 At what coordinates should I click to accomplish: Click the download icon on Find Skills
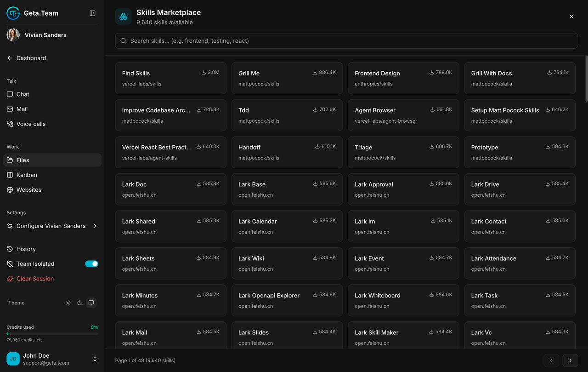(x=204, y=73)
